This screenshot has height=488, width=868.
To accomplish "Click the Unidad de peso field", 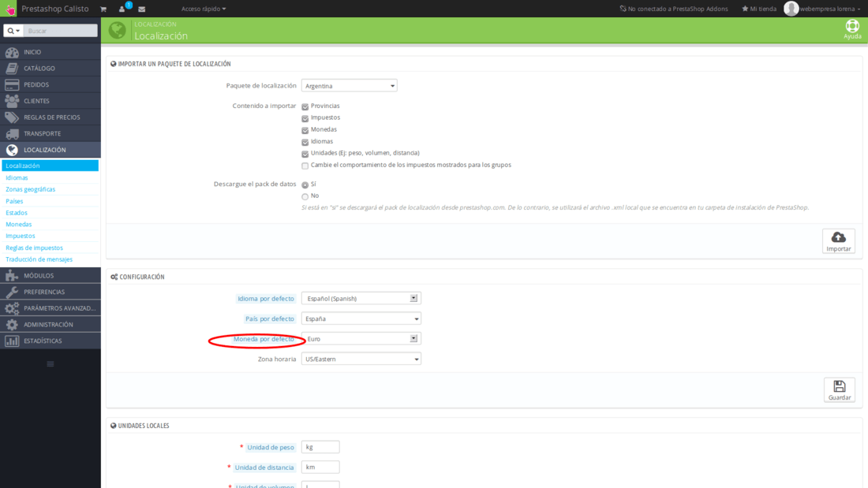I will pos(320,447).
